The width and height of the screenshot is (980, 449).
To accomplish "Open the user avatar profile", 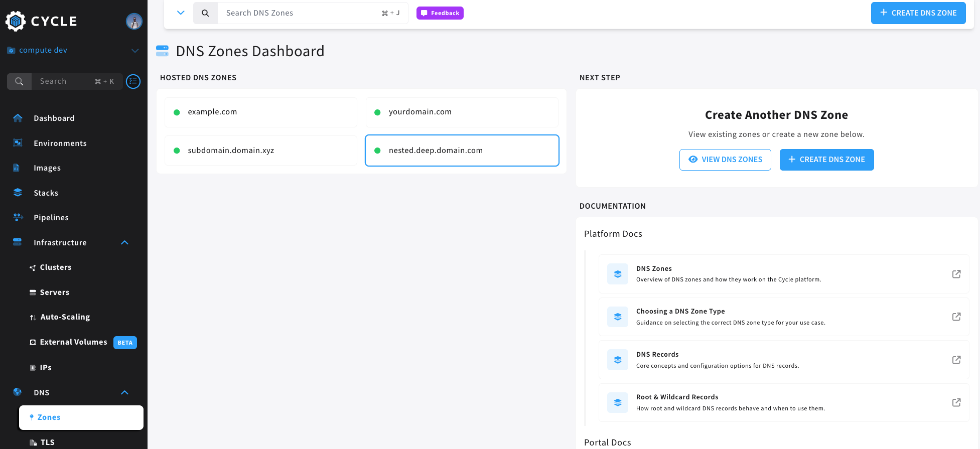I will 134,21.
